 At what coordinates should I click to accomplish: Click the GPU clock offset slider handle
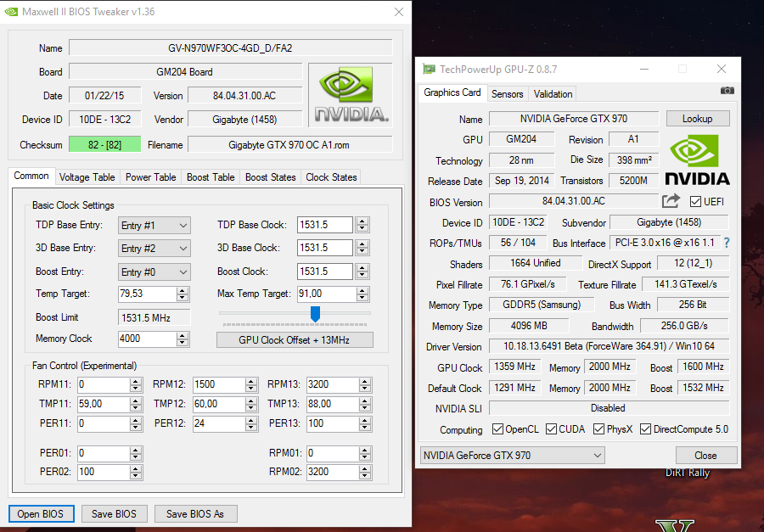tap(315, 314)
